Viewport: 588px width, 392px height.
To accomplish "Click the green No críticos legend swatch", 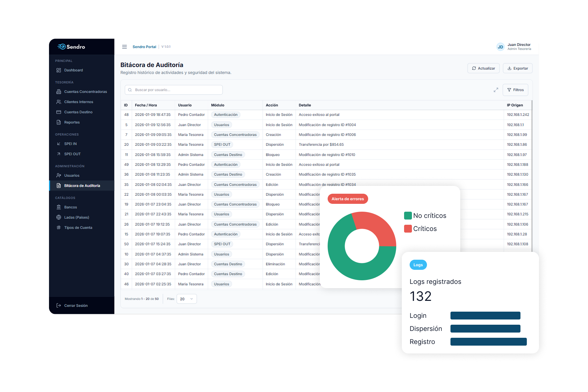I will 408,216.
